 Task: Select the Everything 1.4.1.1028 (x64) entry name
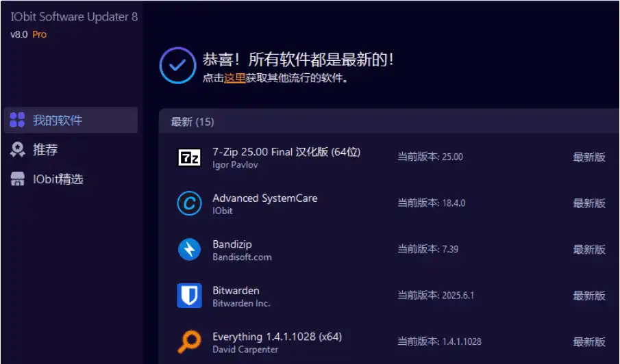click(277, 337)
